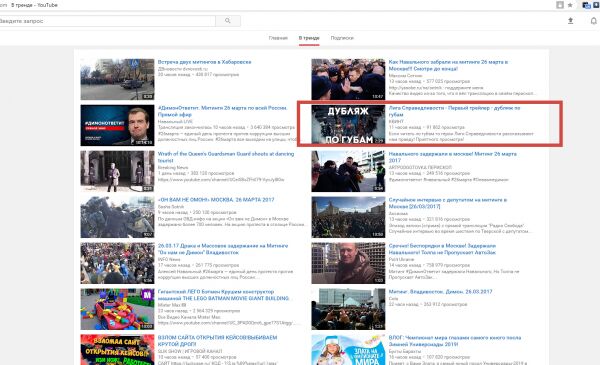Viewport: 600px width, 365px height.
Task: Select the browser tab 'В тренде - YouTube'
Action: (x=34, y=5)
